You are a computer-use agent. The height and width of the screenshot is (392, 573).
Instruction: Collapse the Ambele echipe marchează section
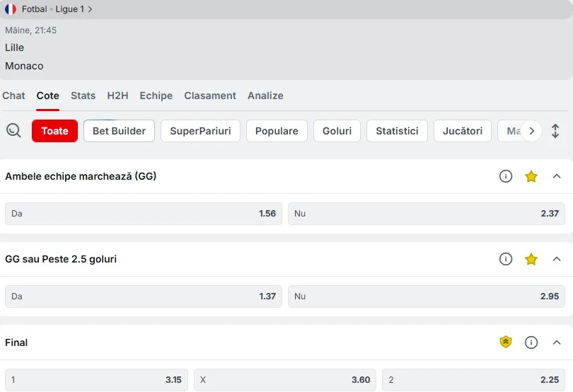pyautogui.click(x=556, y=176)
